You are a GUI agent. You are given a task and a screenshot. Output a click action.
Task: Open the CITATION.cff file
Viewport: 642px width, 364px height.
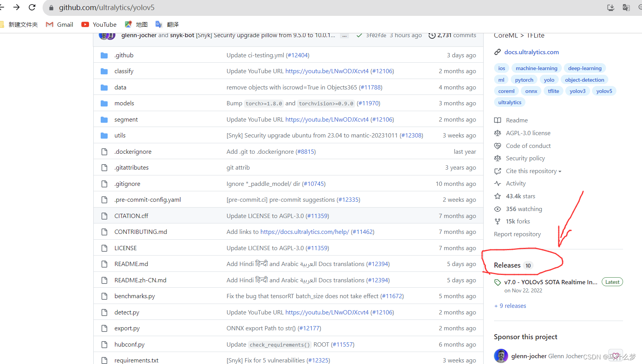(131, 216)
